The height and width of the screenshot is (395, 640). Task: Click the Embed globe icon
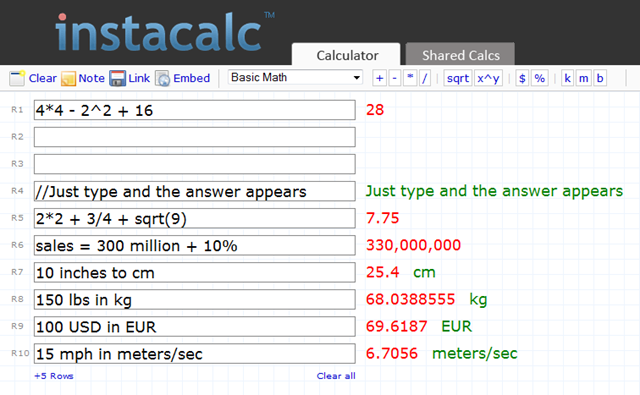click(162, 78)
